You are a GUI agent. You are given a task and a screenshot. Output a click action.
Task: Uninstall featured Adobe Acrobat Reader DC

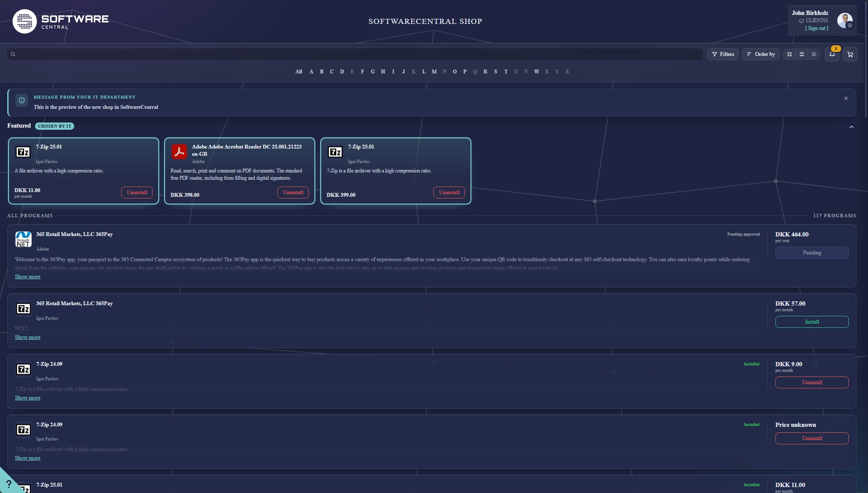(293, 193)
